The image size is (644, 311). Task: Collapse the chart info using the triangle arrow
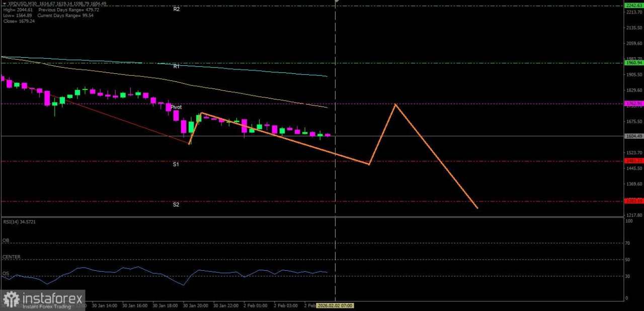[4, 4]
